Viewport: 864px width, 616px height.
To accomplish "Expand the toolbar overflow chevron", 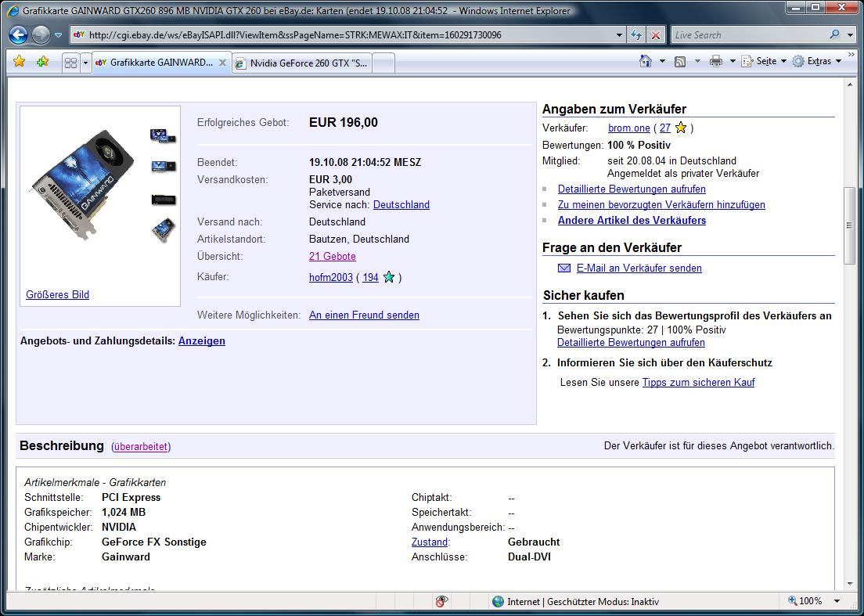I will (x=851, y=55).
